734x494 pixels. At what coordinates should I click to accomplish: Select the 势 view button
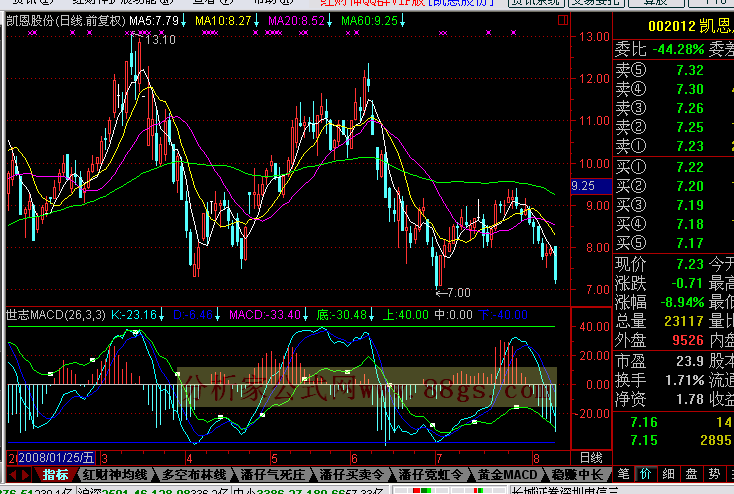pos(714,474)
